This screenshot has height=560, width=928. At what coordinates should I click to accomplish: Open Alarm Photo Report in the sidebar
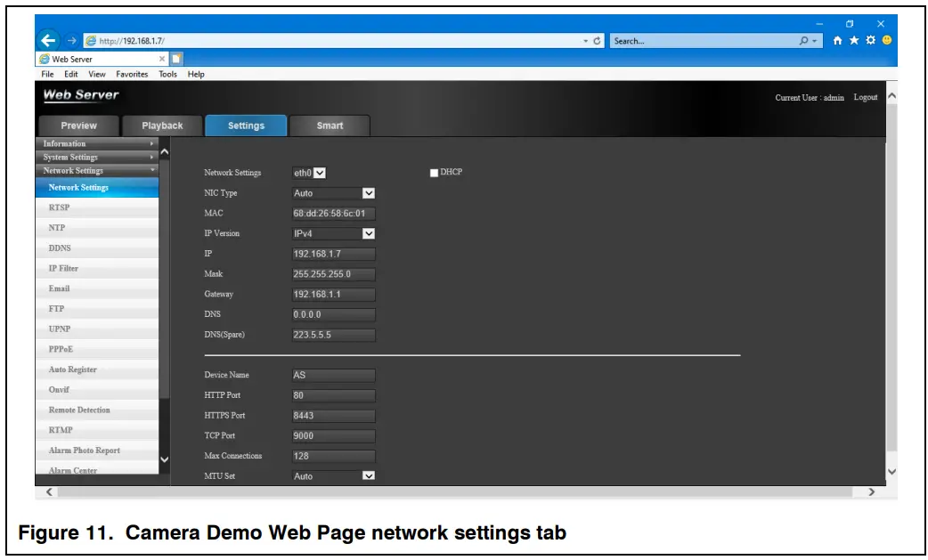point(97,450)
